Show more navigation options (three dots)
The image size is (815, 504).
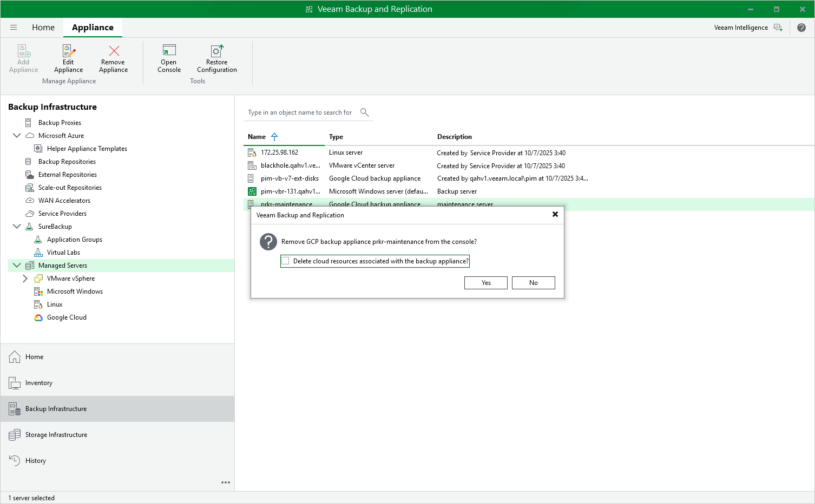coord(226,482)
